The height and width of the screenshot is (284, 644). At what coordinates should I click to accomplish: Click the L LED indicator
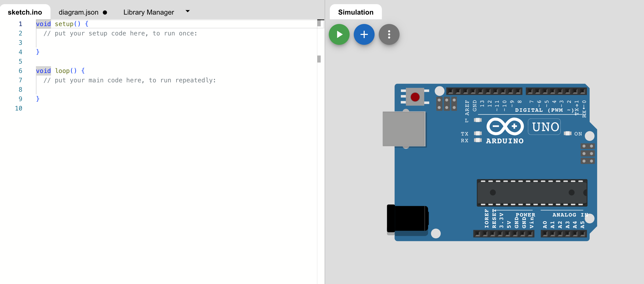click(x=478, y=120)
